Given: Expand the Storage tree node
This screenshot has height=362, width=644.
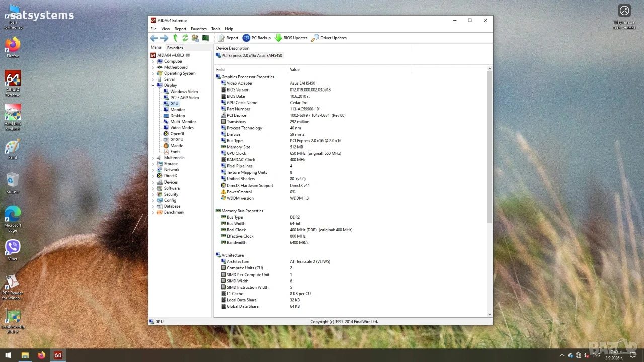Looking at the screenshot, I should pyautogui.click(x=153, y=164).
